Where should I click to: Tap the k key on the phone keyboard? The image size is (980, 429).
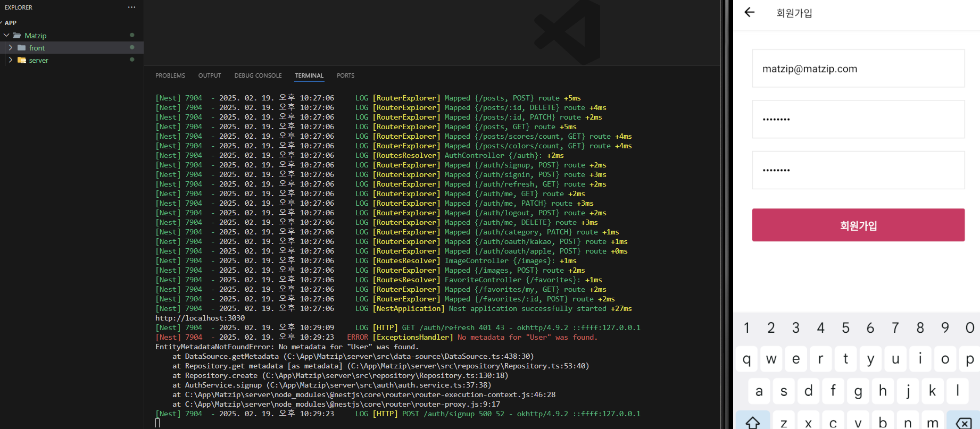[x=933, y=391]
